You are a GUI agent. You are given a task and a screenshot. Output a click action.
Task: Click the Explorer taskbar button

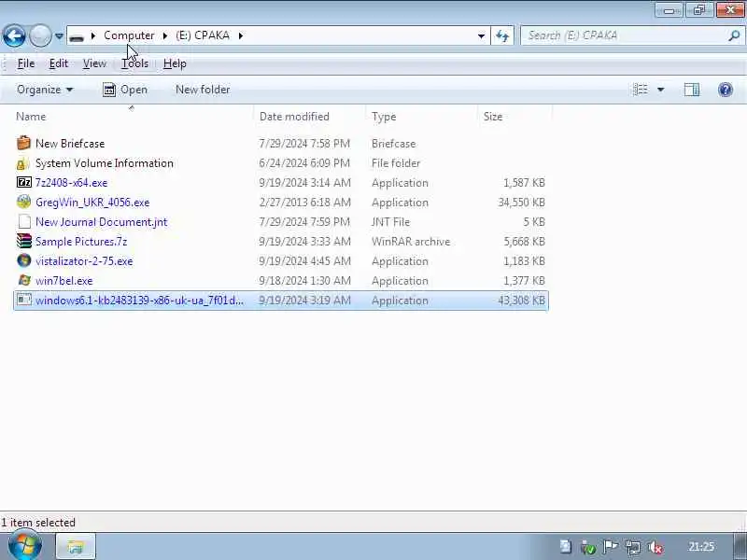76,546
